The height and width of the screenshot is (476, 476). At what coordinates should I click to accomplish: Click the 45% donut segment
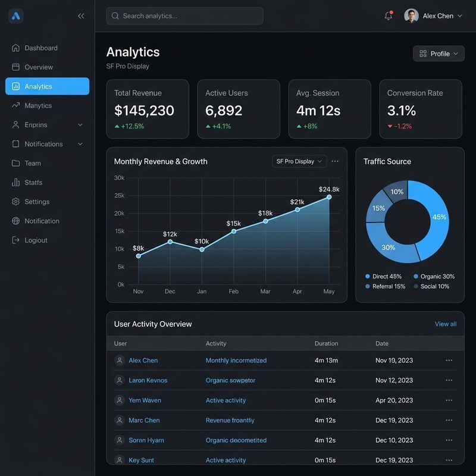(x=439, y=217)
